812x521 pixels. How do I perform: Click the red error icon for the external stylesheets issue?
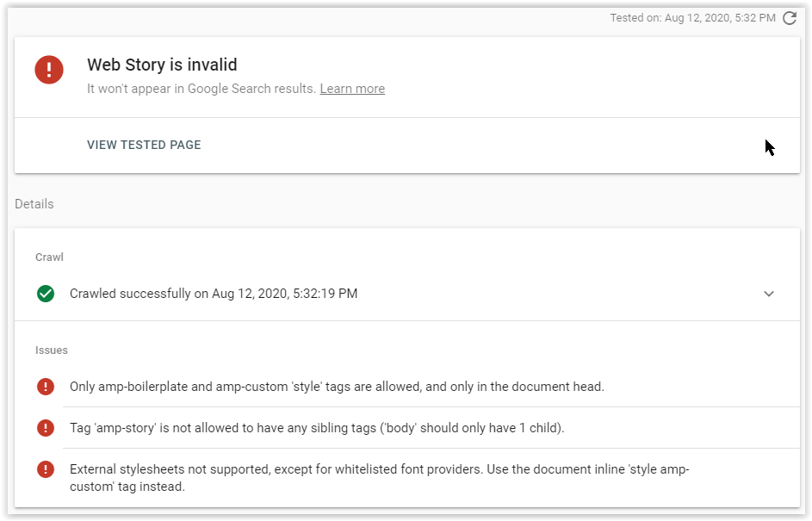coord(46,469)
